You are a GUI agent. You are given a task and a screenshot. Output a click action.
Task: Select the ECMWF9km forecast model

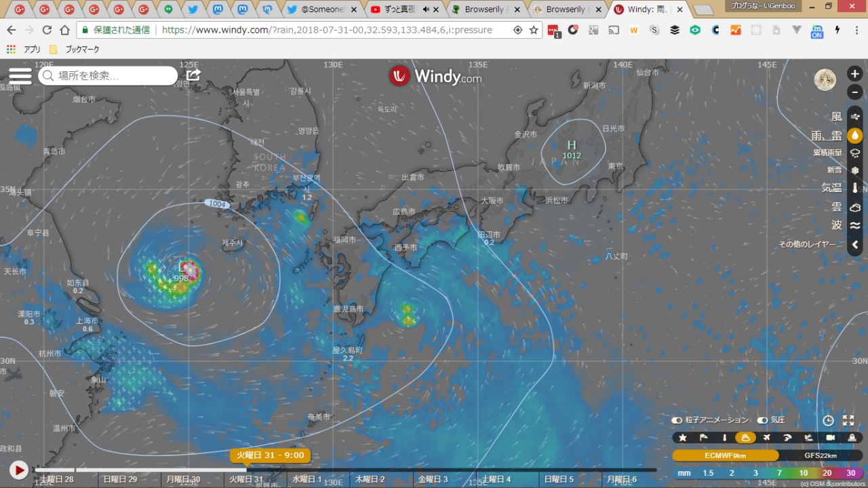pyautogui.click(x=725, y=455)
